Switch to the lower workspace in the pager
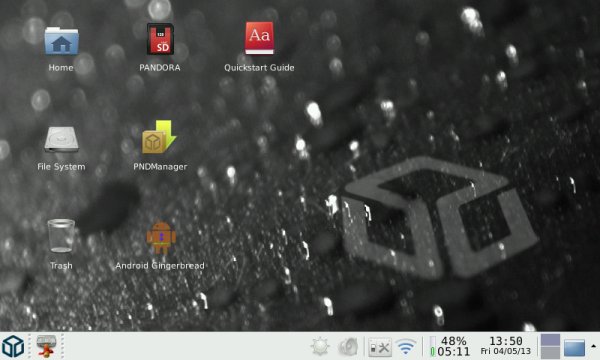600x360 pixels. click(x=550, y=353)
